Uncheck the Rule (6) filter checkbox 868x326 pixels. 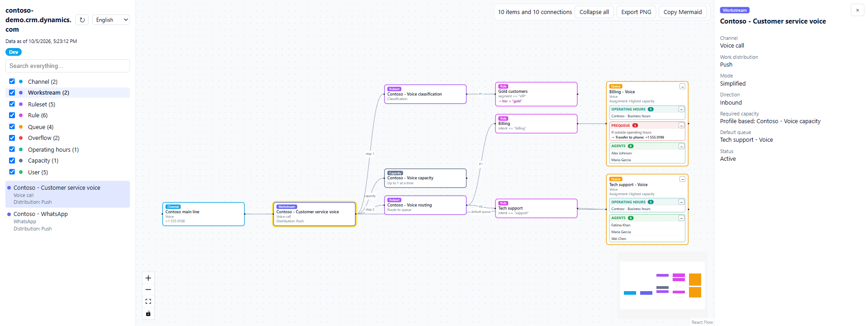[12, 115]
